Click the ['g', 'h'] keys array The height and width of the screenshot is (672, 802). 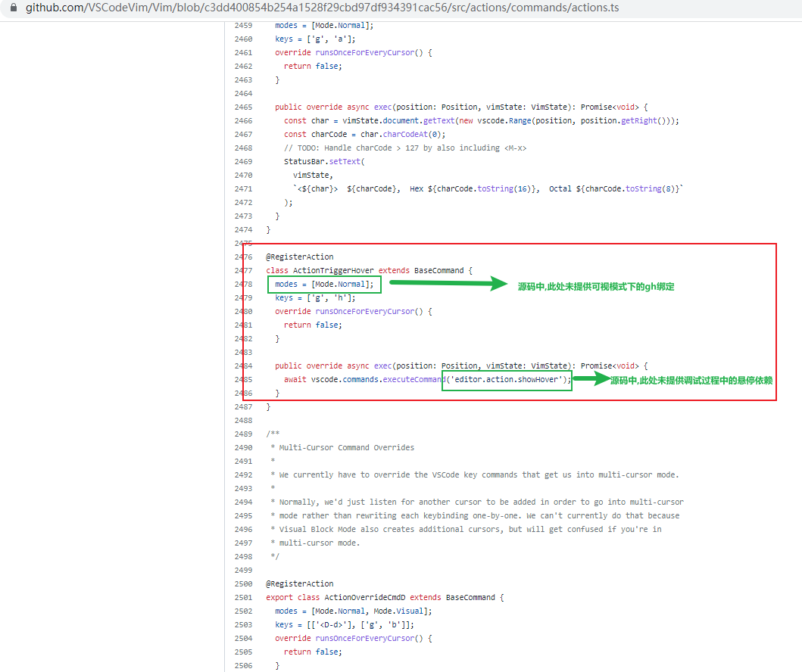327,298
